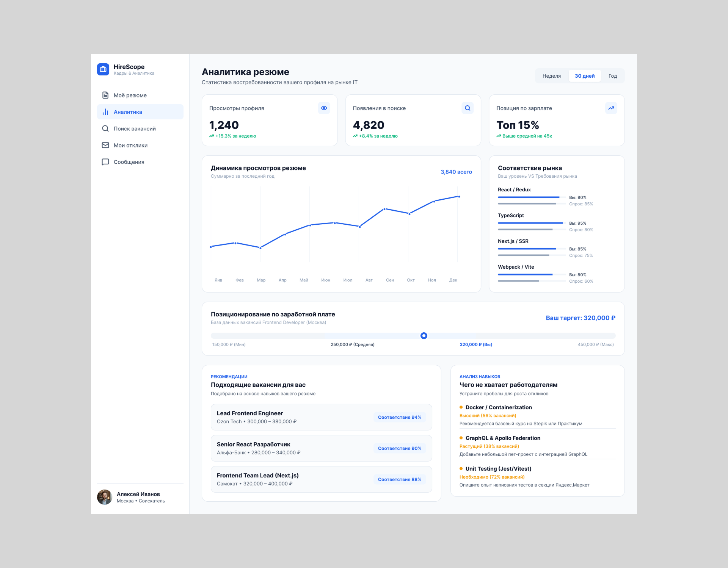The width and height of the screenshot is (728, 568).
Task: Open Сообщения in the sidebar
Action: [140, 162]
